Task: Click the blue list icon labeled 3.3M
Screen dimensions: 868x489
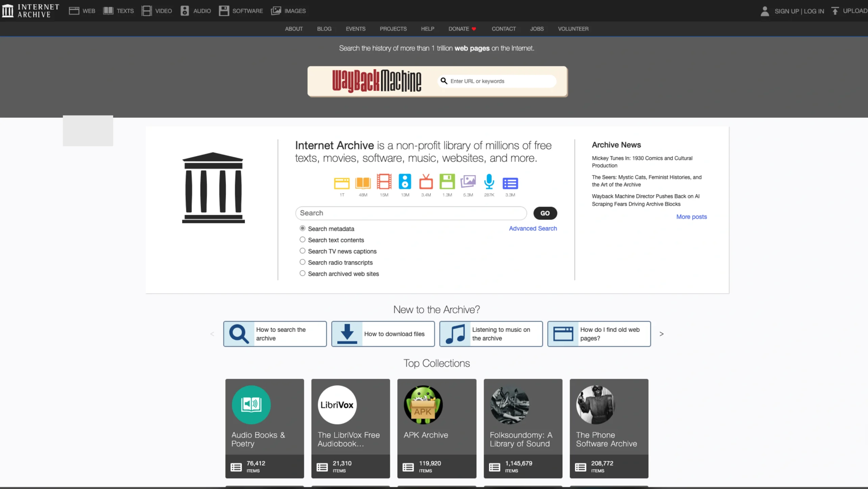Action: pos(510,183)
